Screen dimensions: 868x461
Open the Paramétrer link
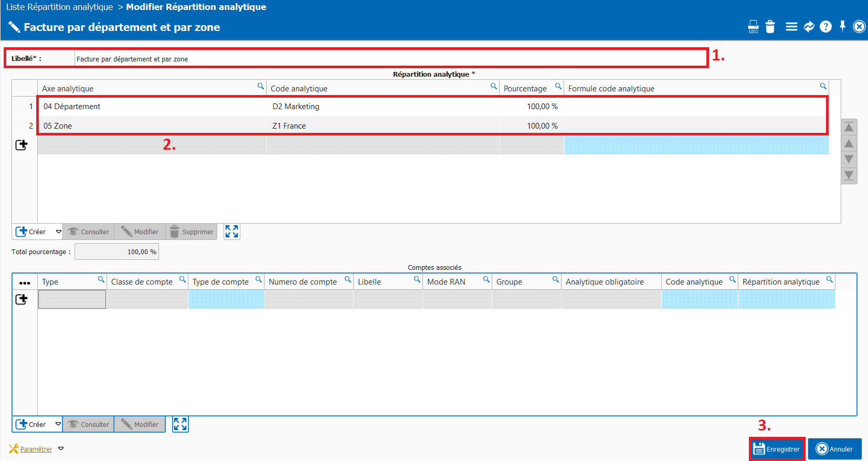[36, 449]
